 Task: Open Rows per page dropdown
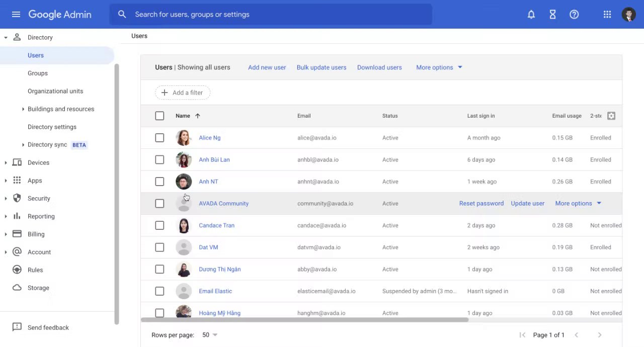pos(210,335)
